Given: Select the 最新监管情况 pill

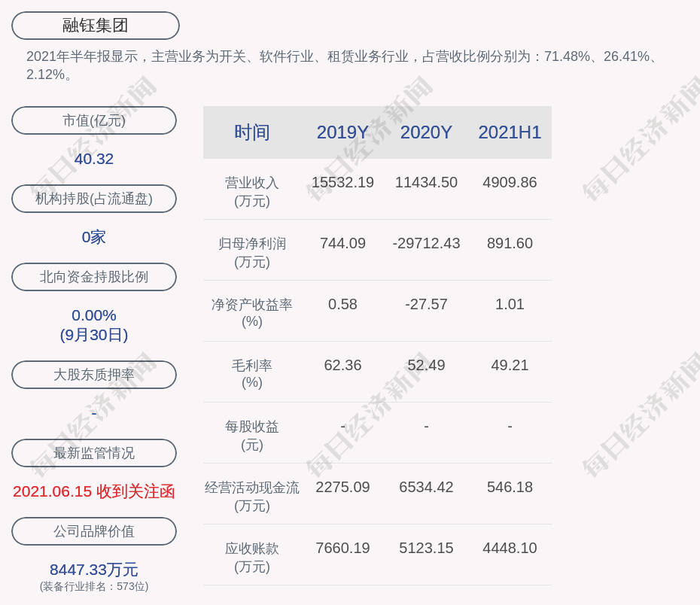Looking at the screenshot, I should pos(94,453).
